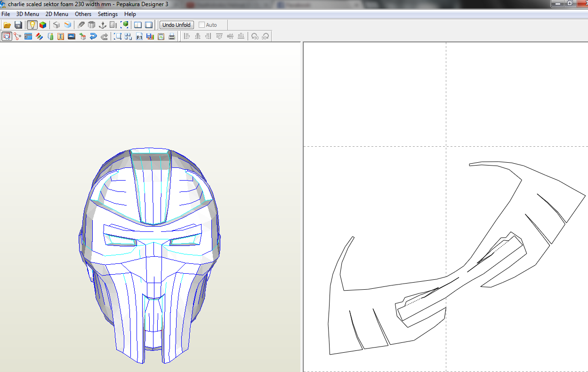
Task: Restore down the Pepakura Designer window
Action: tap(570, 3)
